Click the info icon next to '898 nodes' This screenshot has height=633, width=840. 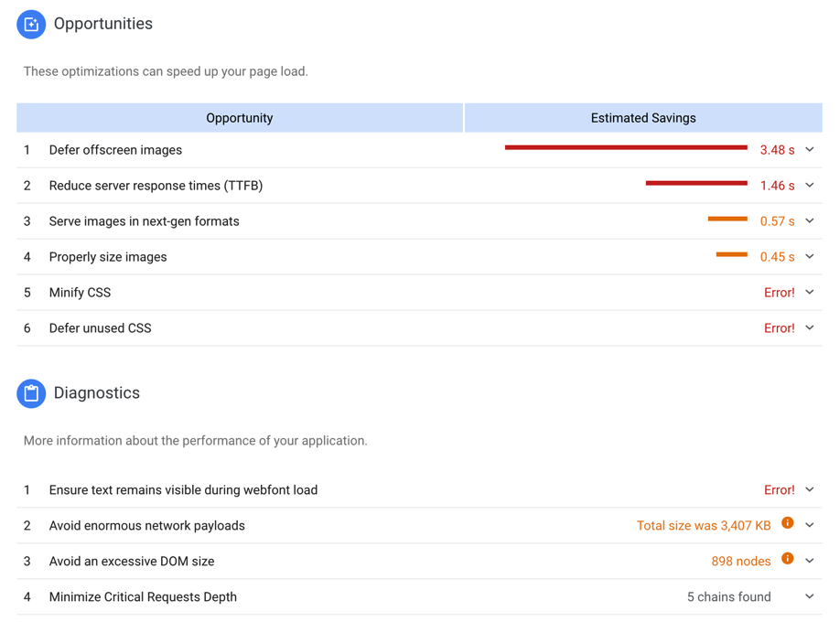[x=787, y=560]
